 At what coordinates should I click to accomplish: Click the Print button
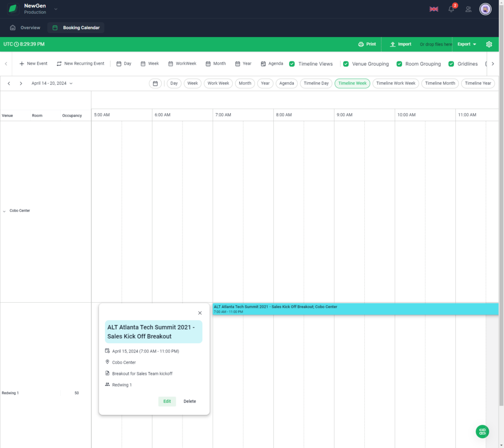[367, 44]
